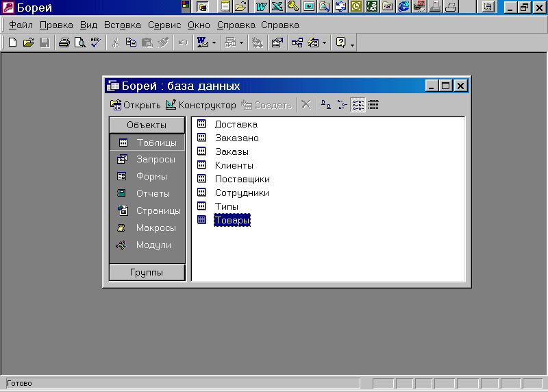The width and height of the screenshot is (548, 392).
Task: Launch Word from Office shortcut bar
Action: click(x=261, y=6)
